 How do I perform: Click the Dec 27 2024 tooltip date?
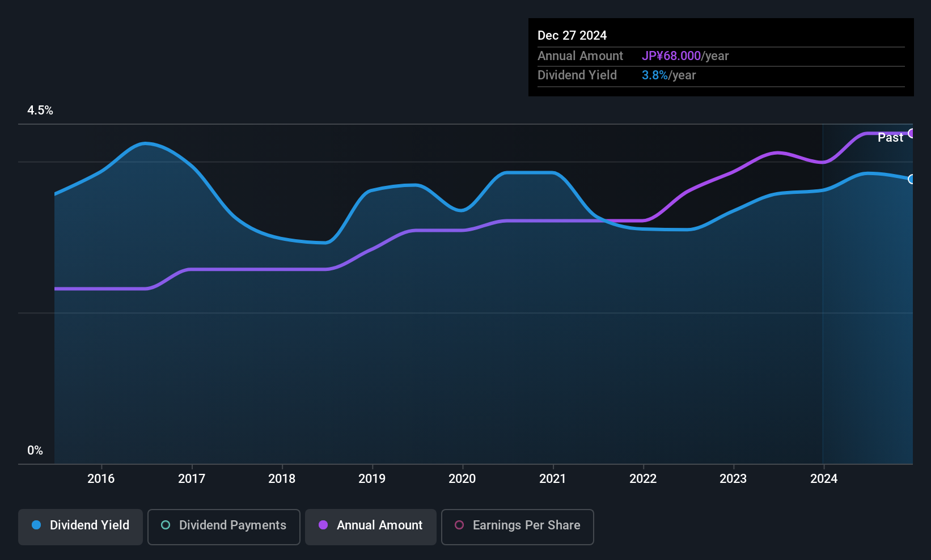coord(572,36)
